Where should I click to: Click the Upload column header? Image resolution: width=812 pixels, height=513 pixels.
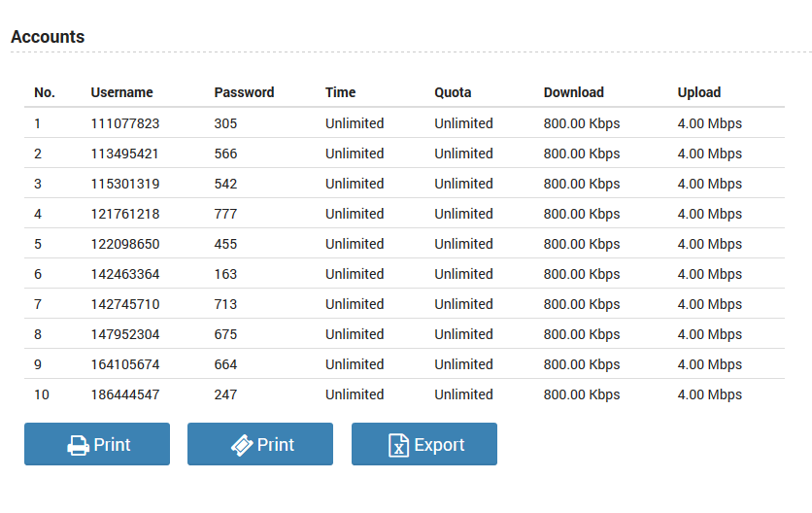tap(699, 92)
